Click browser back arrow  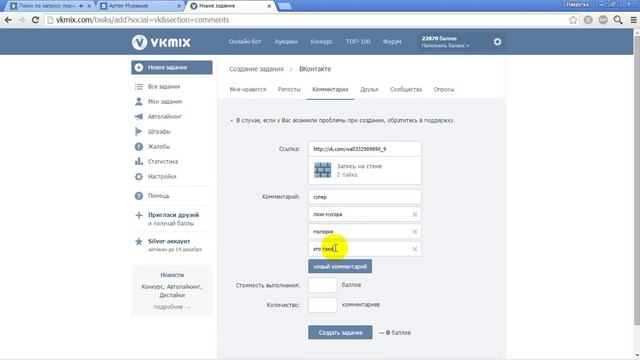pos(8,20)
